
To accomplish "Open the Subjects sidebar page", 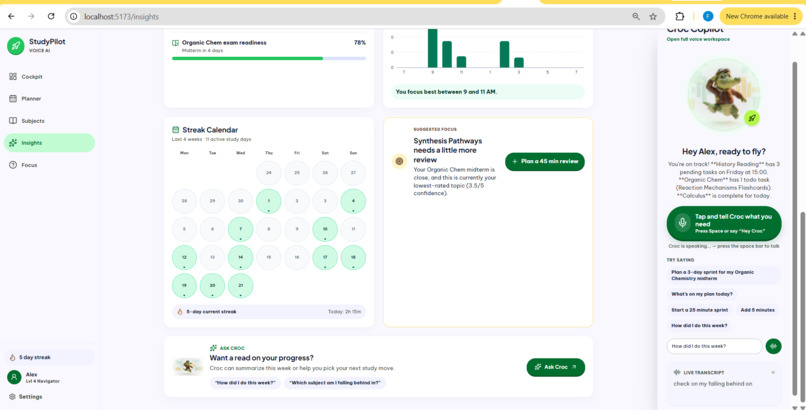I will click(49, 121).
